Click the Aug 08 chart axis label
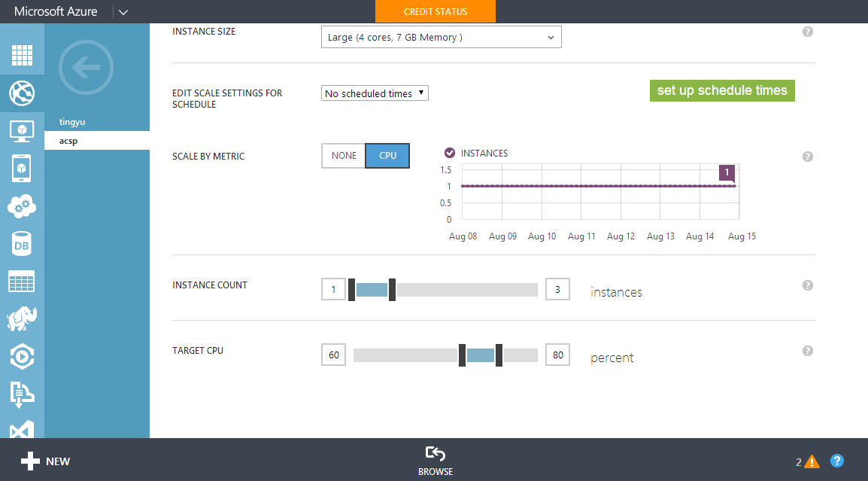Image resolution: width=868 pixels, height=481 pixels. coord(463,236)
